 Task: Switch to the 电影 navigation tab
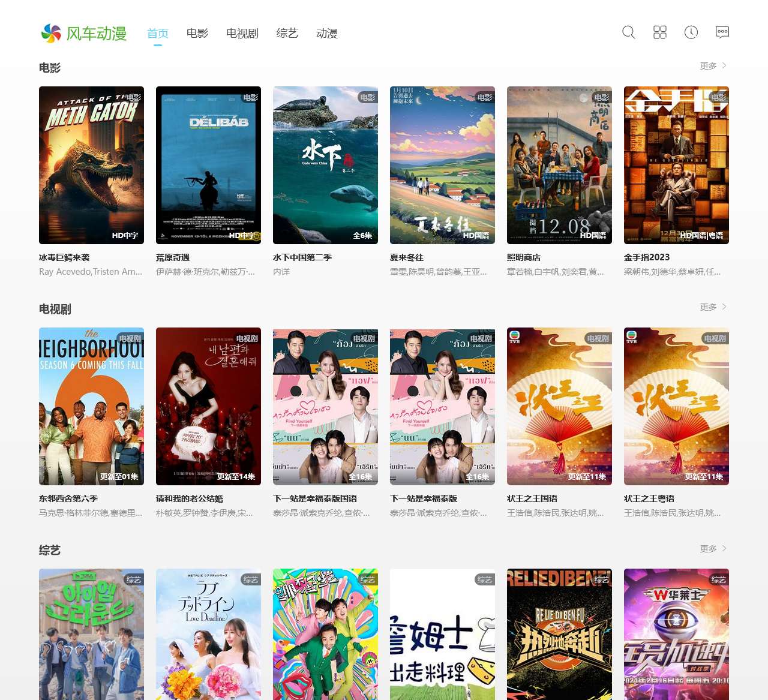point(197,34)
